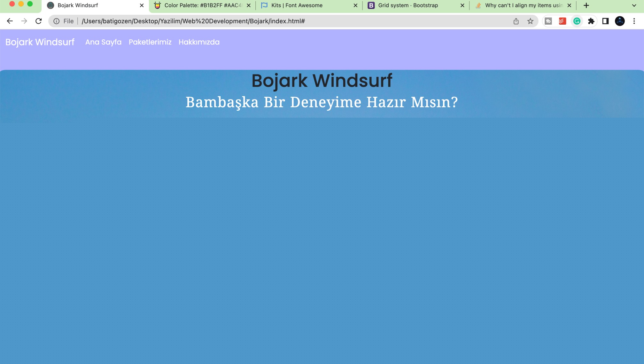The width and height of the screenshot is (644, 364).
Task: Open the Hakkımızda nav link
Action: click(199, 42)
